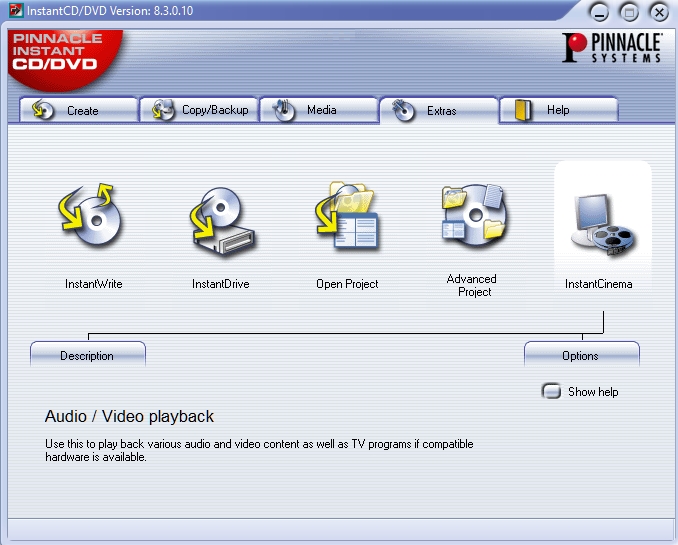Click the Pinnacle Systems logo
678x545 pixels.
612,48
